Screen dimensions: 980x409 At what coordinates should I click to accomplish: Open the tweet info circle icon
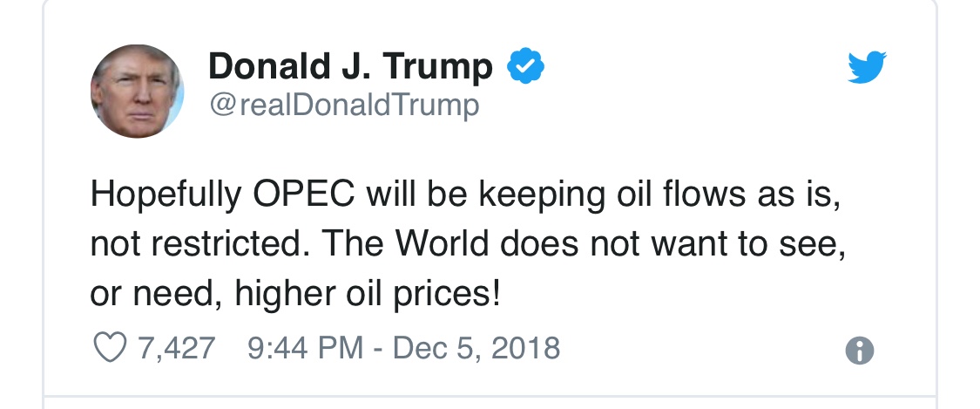[860, 351]
